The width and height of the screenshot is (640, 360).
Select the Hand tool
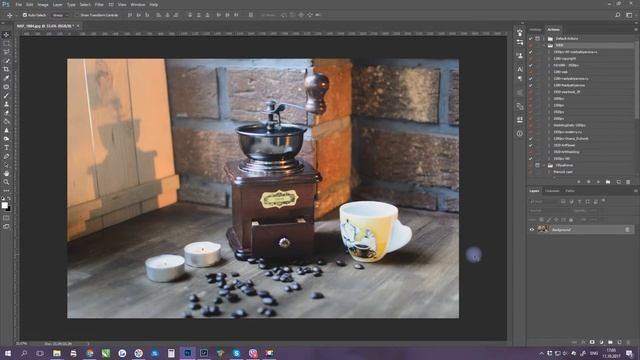coord(6,173)
